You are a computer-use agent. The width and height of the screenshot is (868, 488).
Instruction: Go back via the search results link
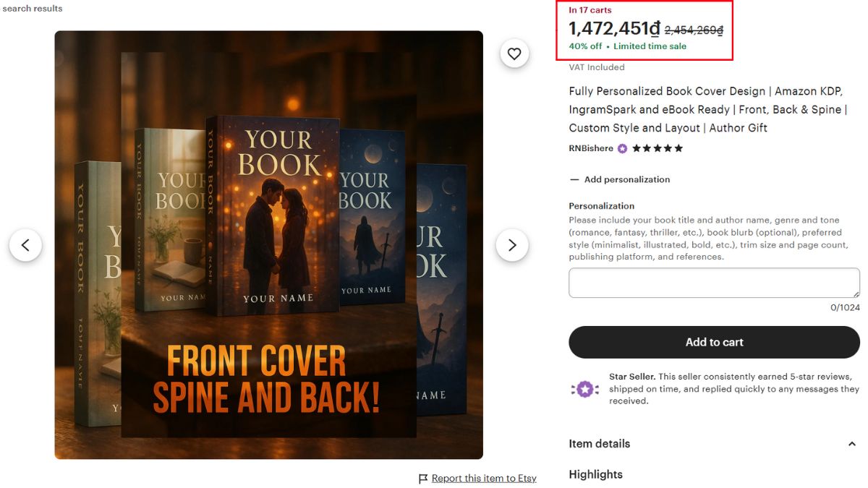(33, 9)
